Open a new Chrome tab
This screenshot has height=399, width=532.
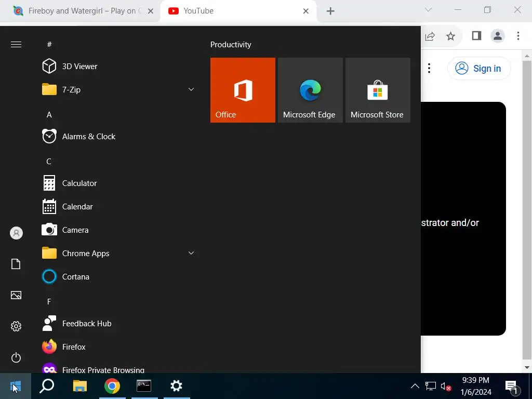click(330, 11)
